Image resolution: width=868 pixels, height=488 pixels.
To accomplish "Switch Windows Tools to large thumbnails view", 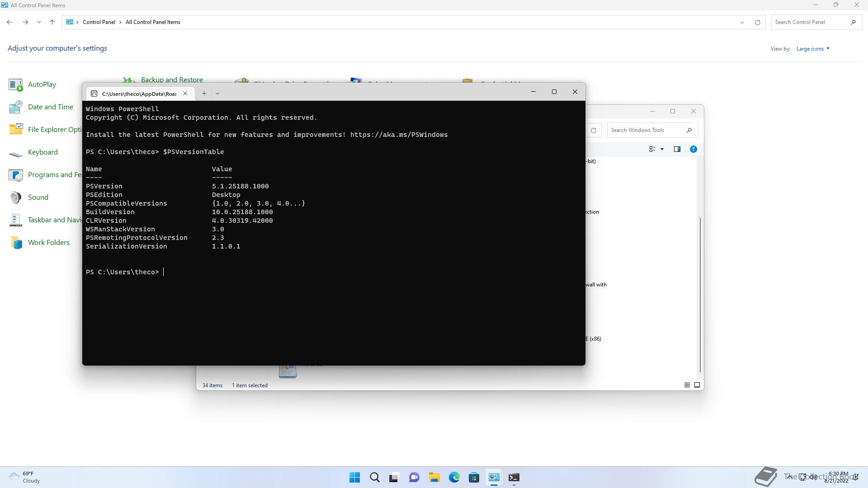I will click(697, 385).
